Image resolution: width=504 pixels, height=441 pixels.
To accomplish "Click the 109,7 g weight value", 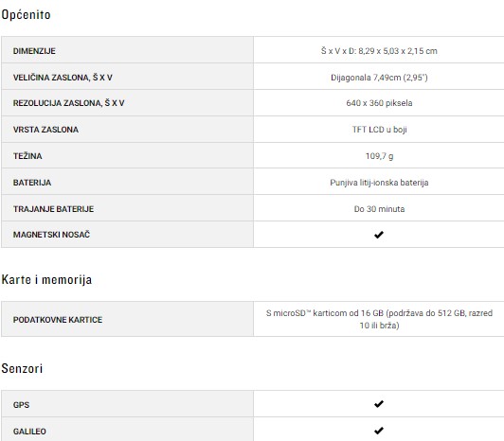I will click(379, 156).
